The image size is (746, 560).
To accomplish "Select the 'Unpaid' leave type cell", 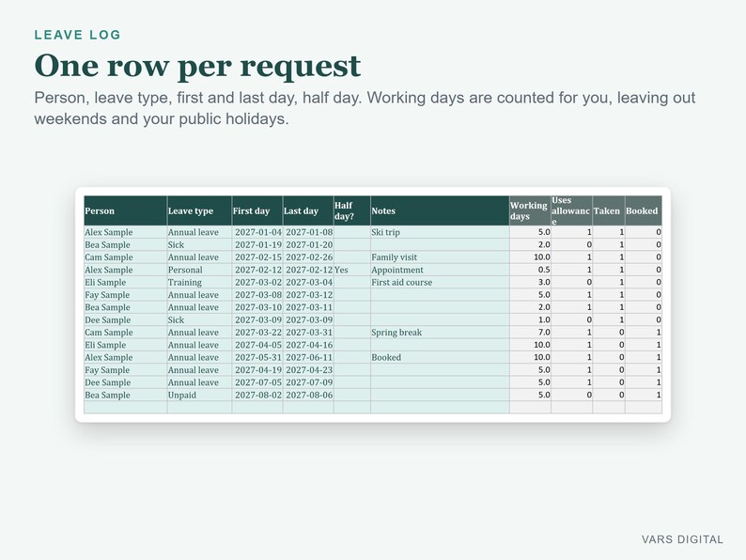I will [199, 395].
